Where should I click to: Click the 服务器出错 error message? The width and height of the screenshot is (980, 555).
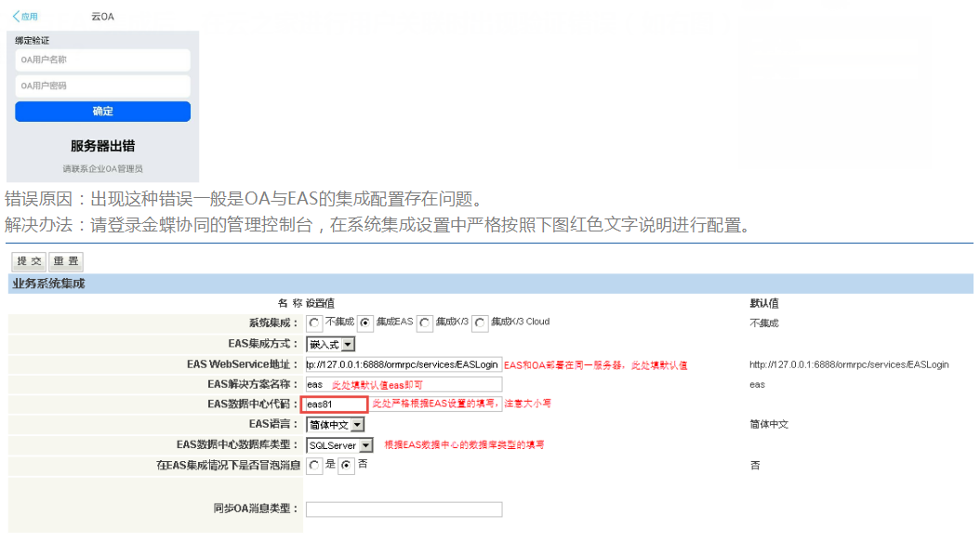[x=102, y=146]
